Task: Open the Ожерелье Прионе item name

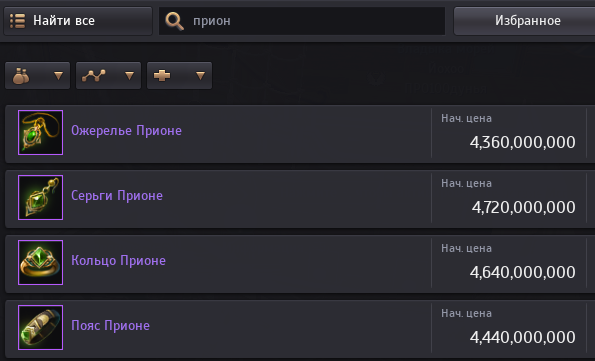Action: point(126,131)
